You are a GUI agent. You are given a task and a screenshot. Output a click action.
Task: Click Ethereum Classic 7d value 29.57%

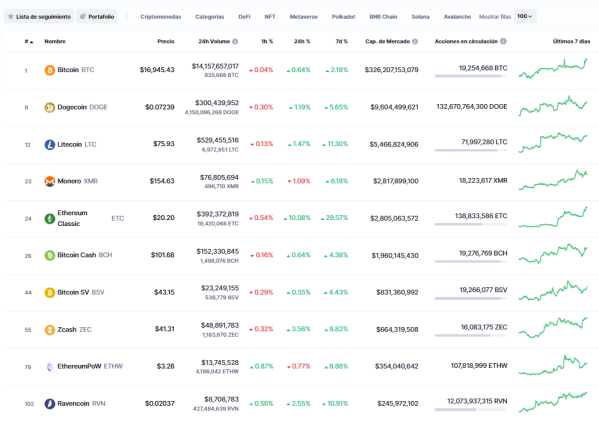click(x=335, y=218)
